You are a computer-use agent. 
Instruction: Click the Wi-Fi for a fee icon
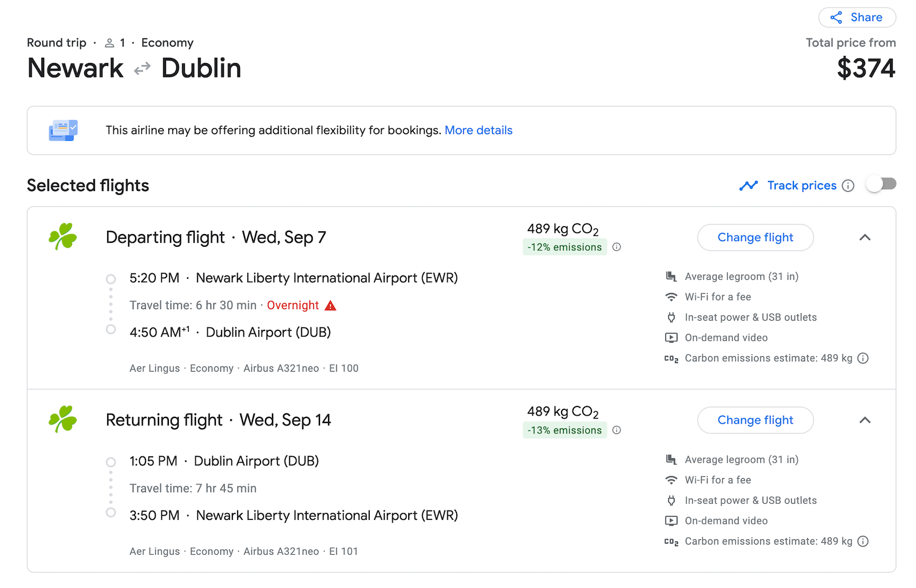pos(671,297)
